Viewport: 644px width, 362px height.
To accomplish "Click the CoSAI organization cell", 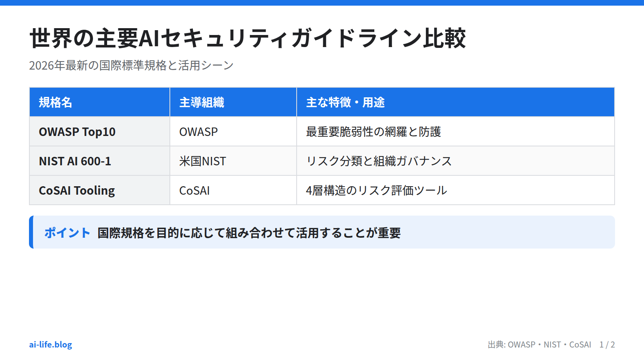I will pyautogui.click(x=233, y=190).
